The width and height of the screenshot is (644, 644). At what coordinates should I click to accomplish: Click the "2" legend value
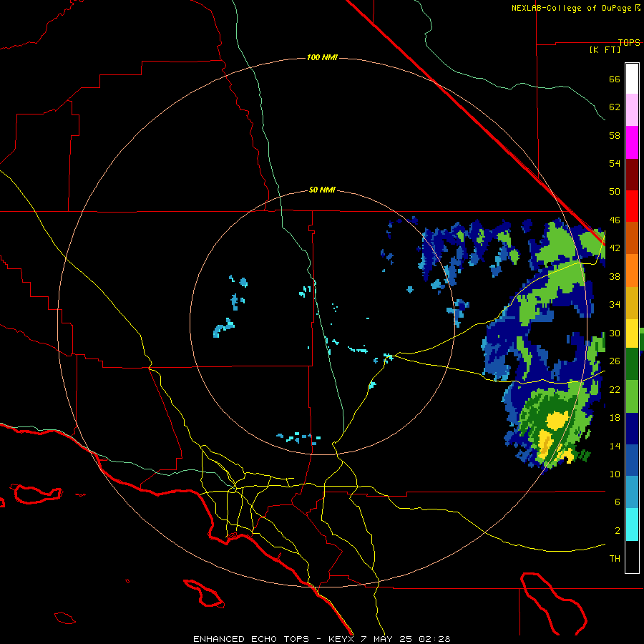(618, 530)
